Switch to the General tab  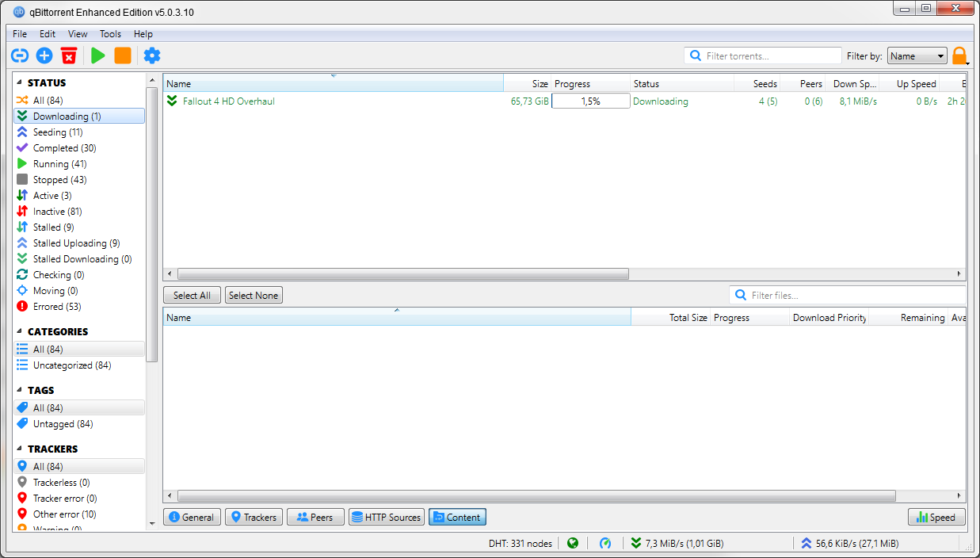pyautogui.click(x=192, y=517)
